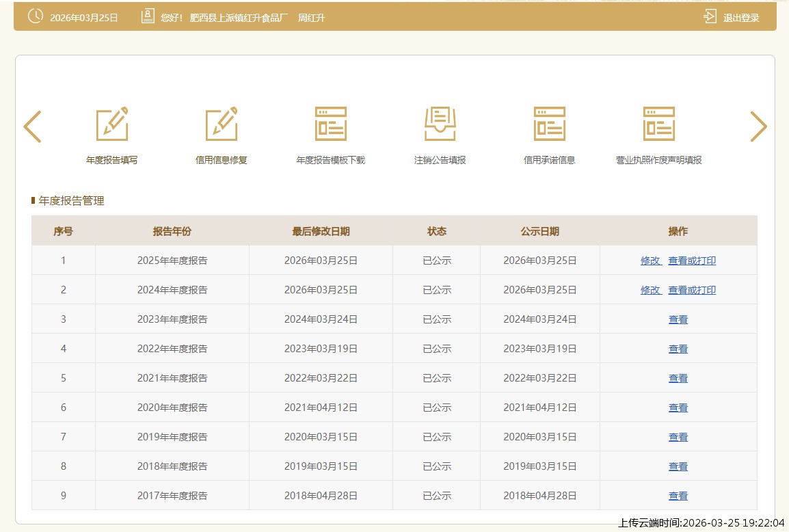Open the 信用承诺信息 icon
The height and width of the screenshot is (532, 789).
point(550,124)
